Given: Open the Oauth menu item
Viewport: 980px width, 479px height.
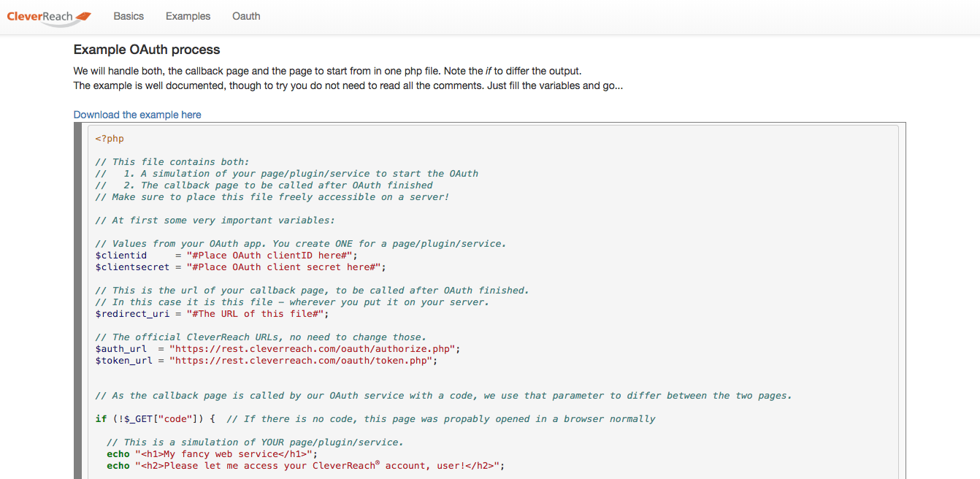Looking at the screenshot, I should pyautogui.click(x=246, y=16).
